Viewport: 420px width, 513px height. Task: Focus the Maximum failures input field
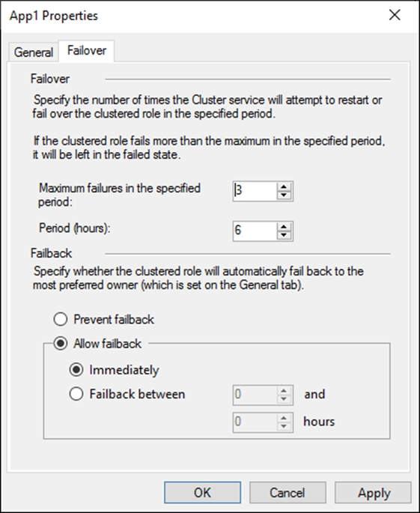coord(255,191)
